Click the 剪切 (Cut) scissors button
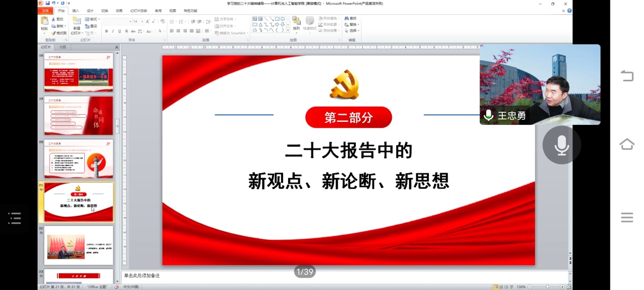 (57, 19)
